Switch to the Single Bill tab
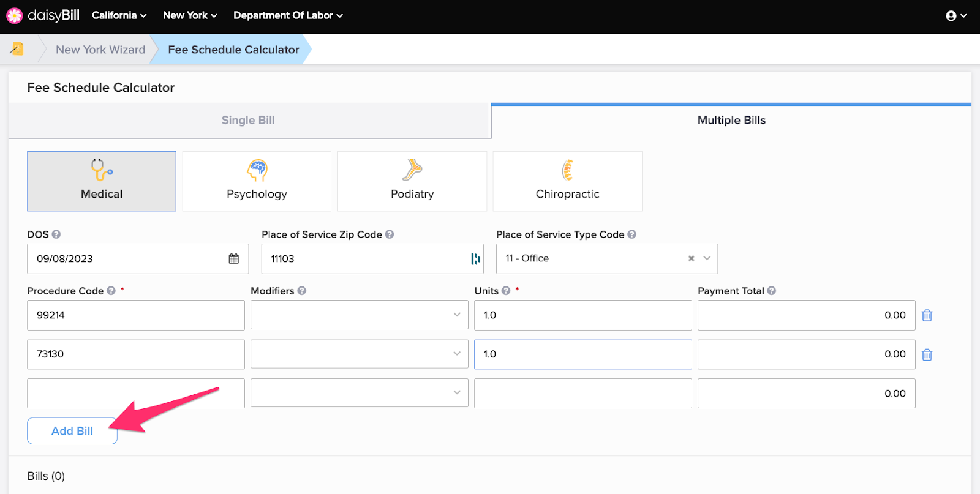The height and width of the screenshot is (494, 980). tap(249, 121)
